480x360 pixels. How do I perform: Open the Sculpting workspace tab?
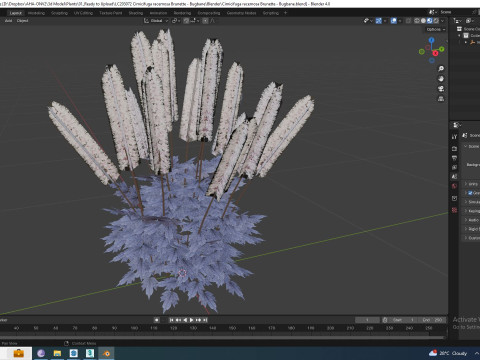(59, 13)
